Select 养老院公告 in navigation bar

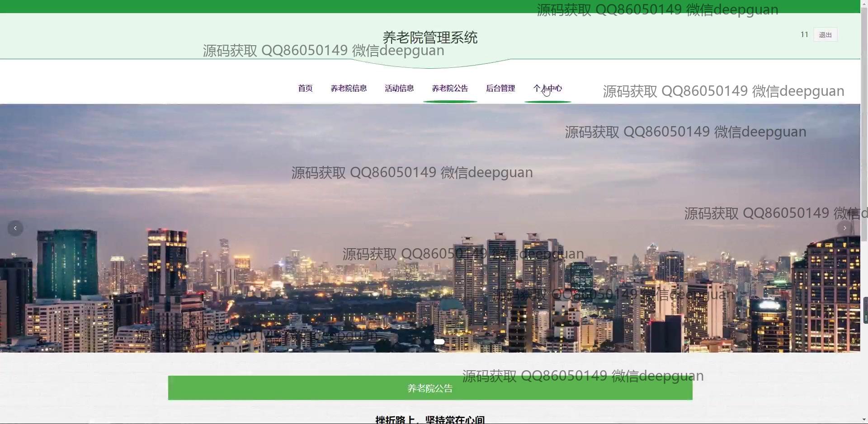click(x=450, y=88)
